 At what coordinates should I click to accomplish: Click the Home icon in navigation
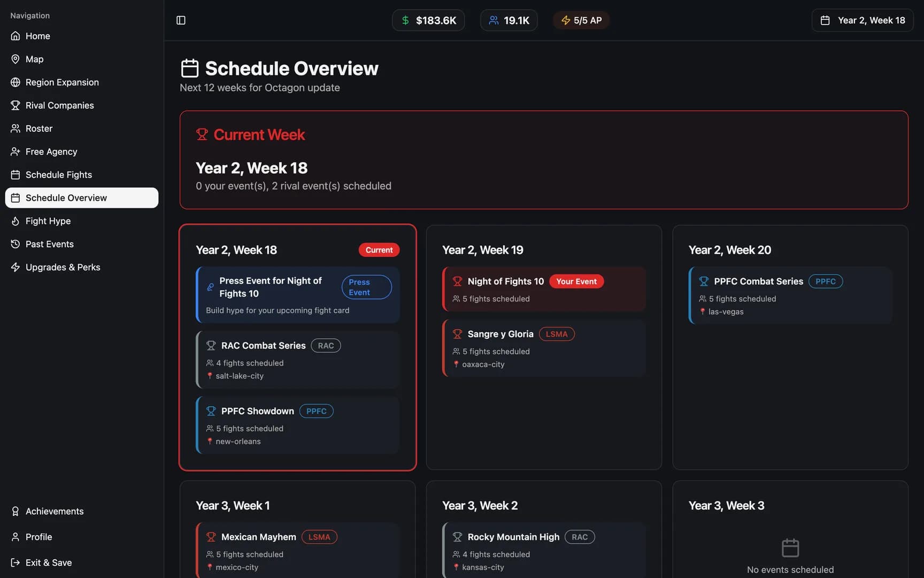(16, 36)
